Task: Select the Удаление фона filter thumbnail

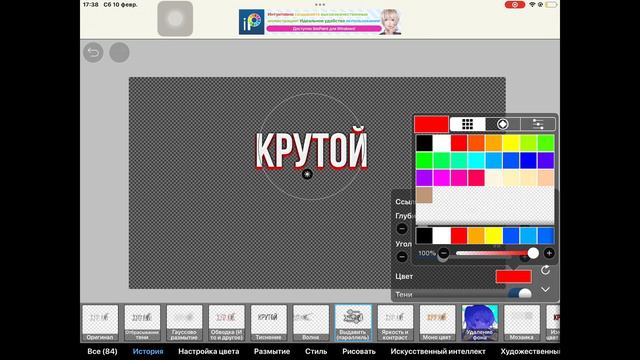Action: (x=480, y=323)
